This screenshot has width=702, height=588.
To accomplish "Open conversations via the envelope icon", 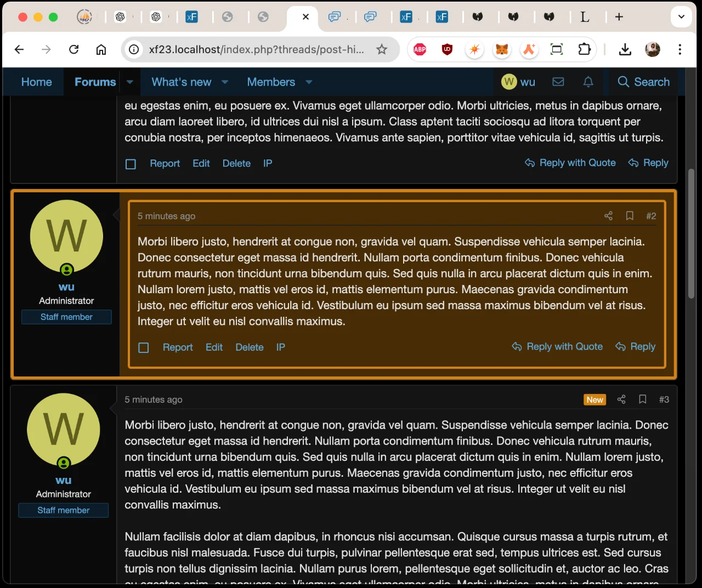I will point(558,82).
